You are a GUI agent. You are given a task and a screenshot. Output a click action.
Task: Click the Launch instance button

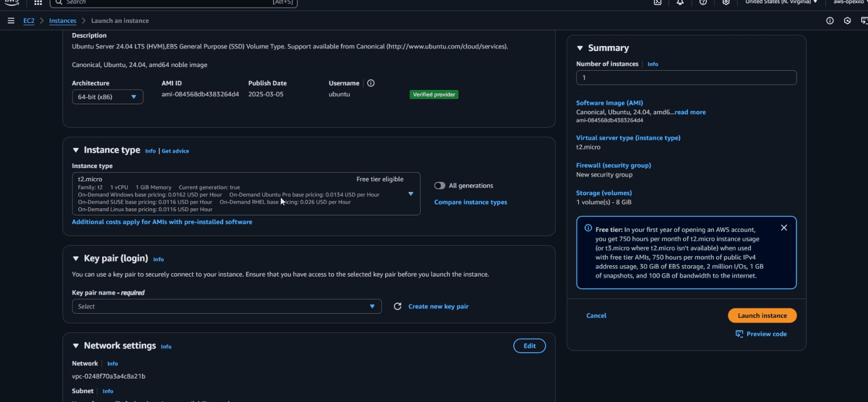tap(762, 315)
